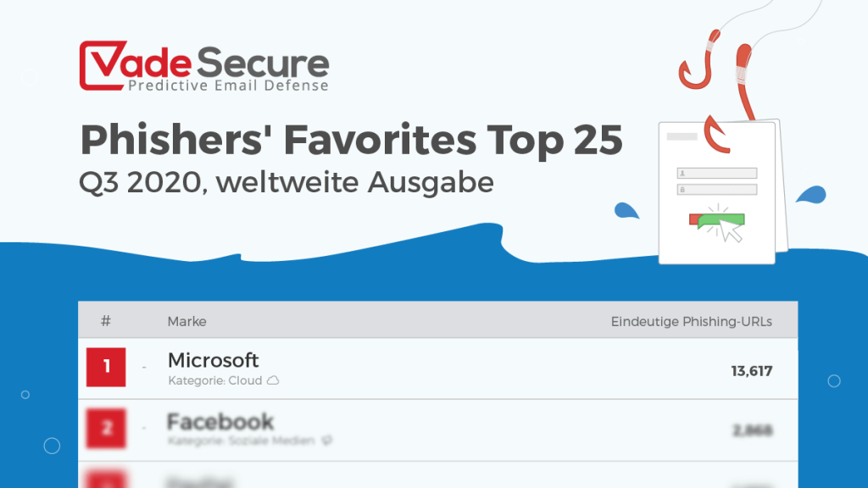Click the username field in login illustration
The image size is (868, 488).
[717, 173]
